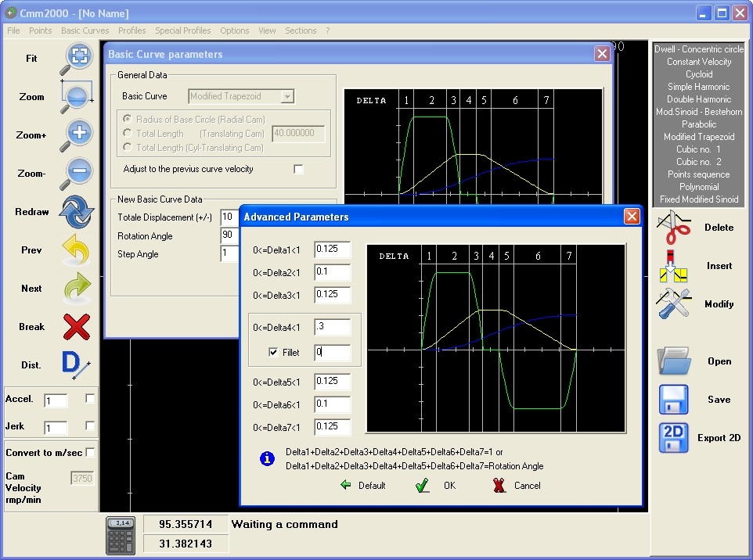This screenshot has height=560, width=753.
Task: Click the Cam Velocity field showing 3750
Action: 82,478
